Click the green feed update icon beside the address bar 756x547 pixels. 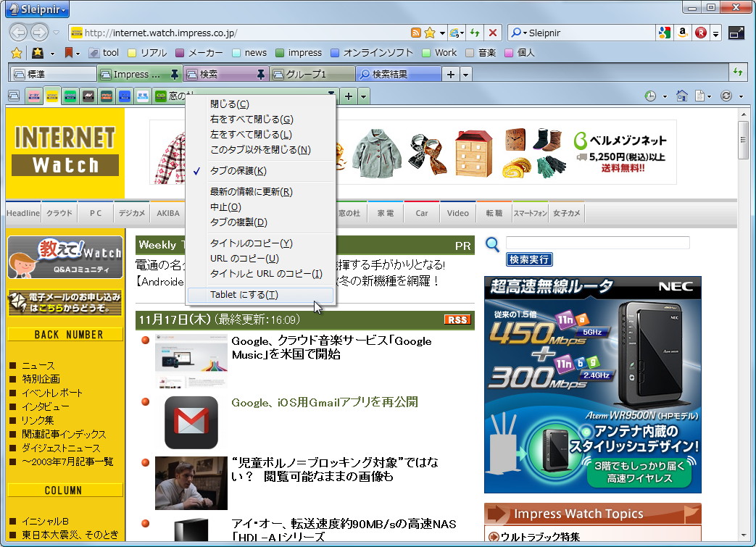coord(476,33)
